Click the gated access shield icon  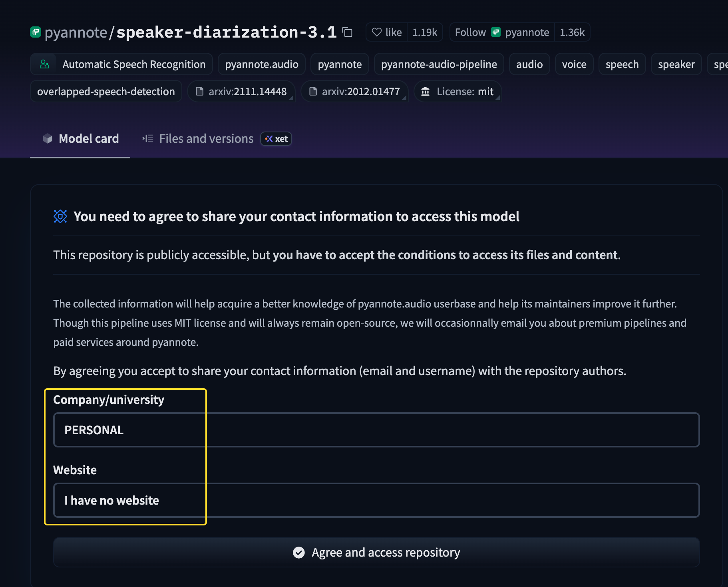pyautogui.click(x=60, y=216)
